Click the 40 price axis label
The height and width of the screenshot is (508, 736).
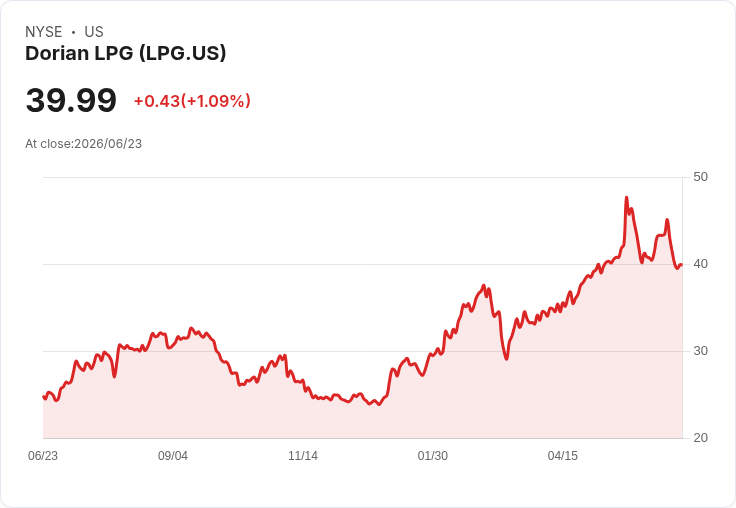[x=700, y=264]
